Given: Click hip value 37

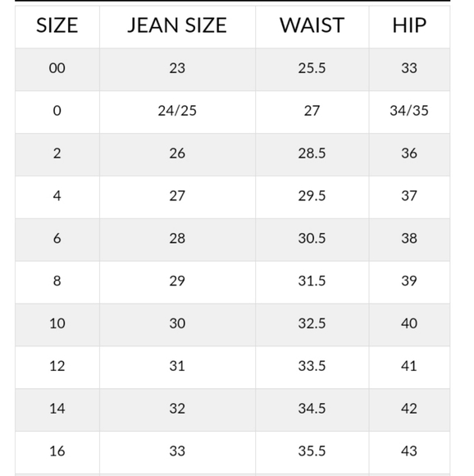Looking at the screenshot, I should (x=409, y=195).
